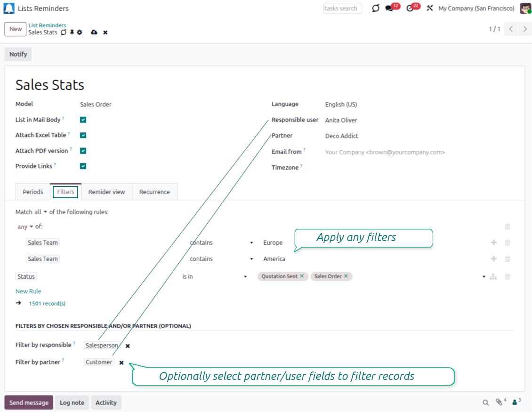Image resolution: width=532 pixels, height=412 pixels.
Task: Open the activities clock icon with 22 badge
Action: tap(410, 8)
